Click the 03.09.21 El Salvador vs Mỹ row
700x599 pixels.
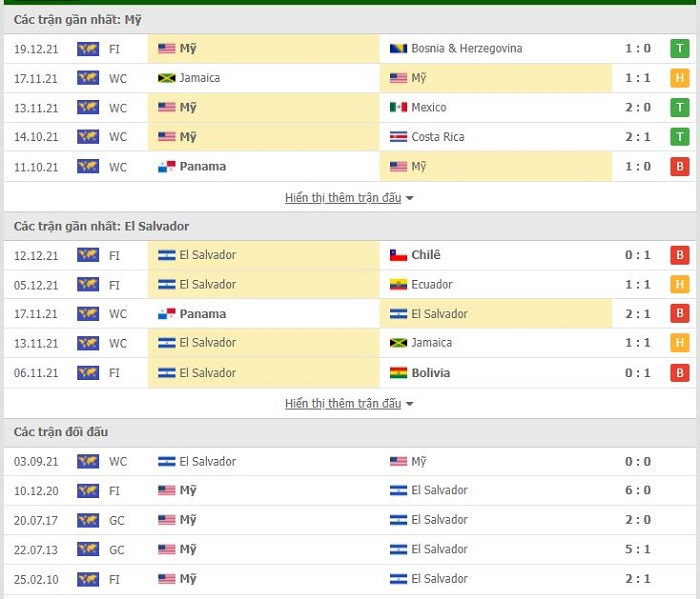350,462
